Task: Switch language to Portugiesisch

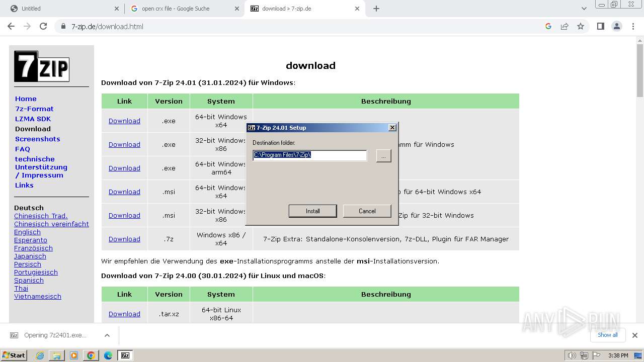Action: coord(36,272)
